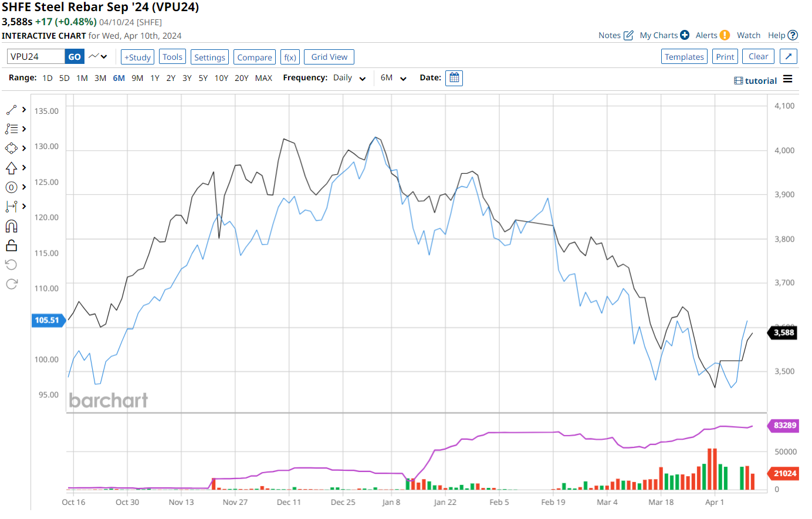Image resolution: width=812 pixels, height=519 pixels.
Task: Choose the 10Y range
Action: (x=221, y=78)
